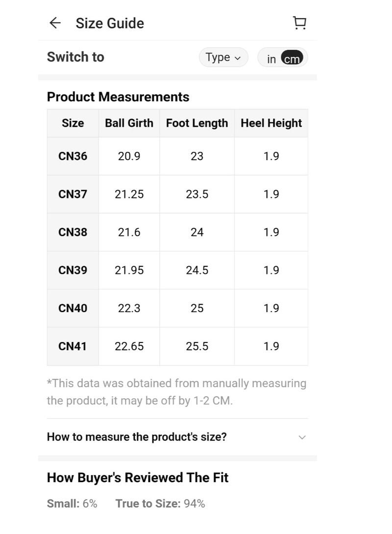Select the CN37 size row

73,194
